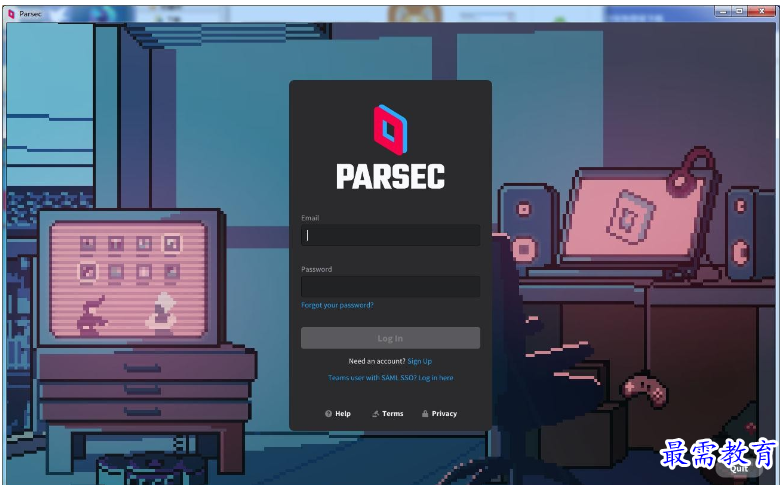This screenshot has width=784, height=485.
Task: Close the Parsec window
Action: tap(762, 11)
